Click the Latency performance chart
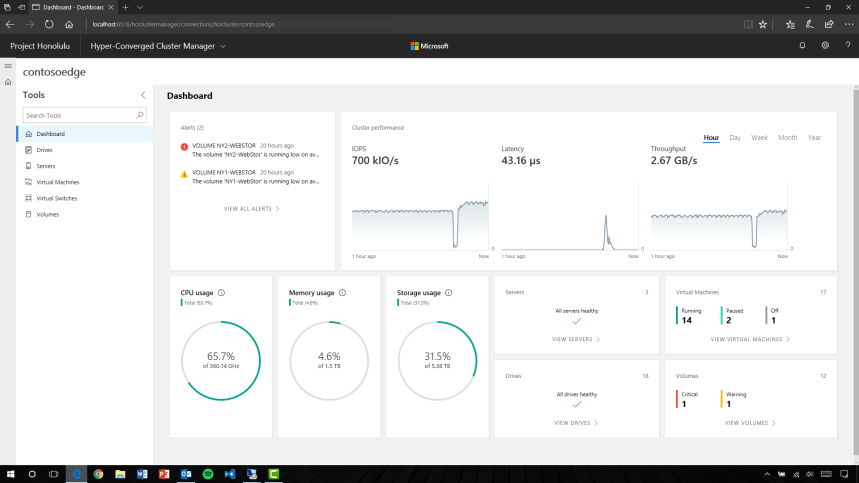859x483 pixels. click(x=570, y=216)
